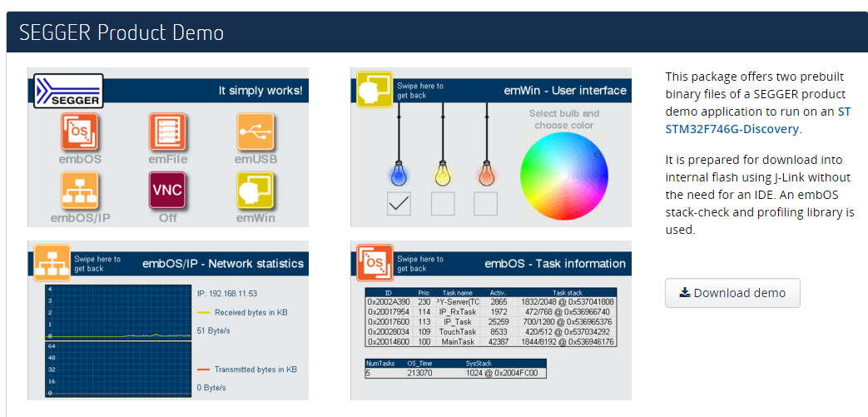Click the "embOS/IP - Network statistics" title

click(223, 264)
